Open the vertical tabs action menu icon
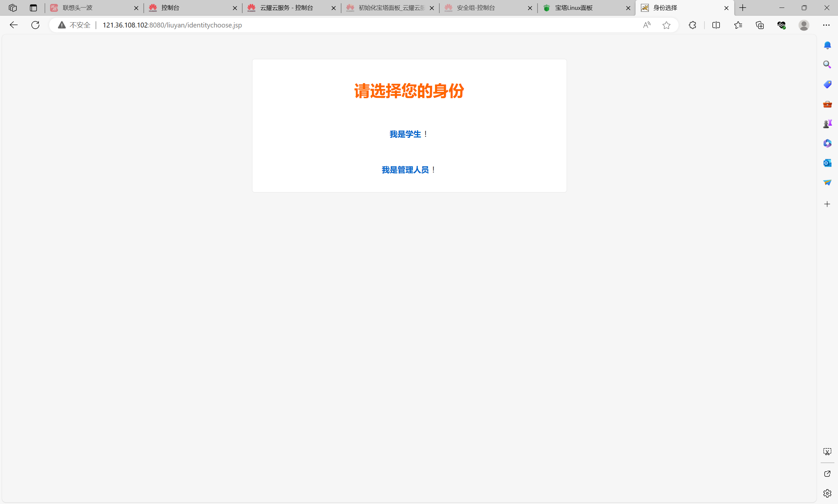 point(33,8)
